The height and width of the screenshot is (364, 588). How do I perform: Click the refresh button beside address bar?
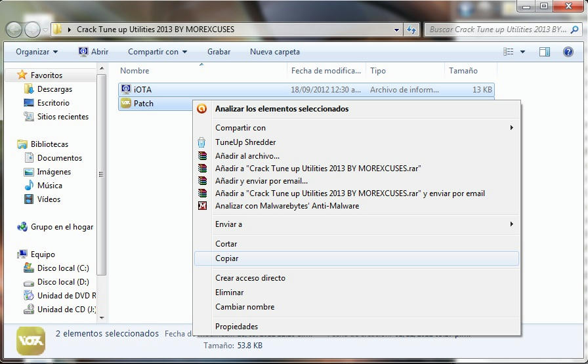411,30
